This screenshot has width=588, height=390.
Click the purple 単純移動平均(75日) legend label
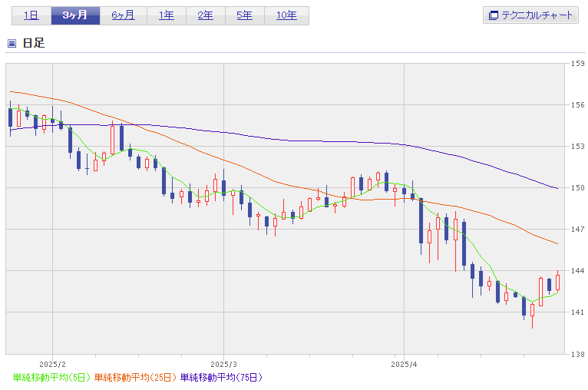pos(221,377)
